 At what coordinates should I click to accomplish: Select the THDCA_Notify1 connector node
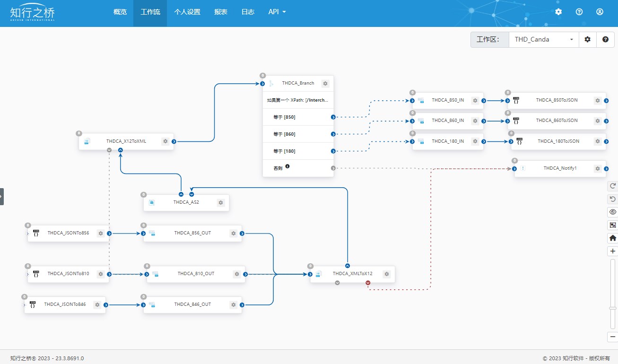[560, 169]
